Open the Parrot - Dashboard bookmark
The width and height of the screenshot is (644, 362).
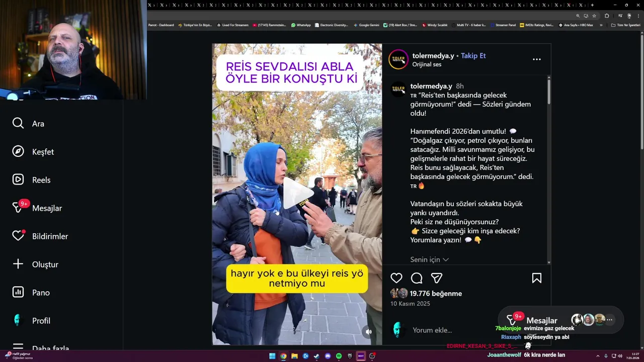pos(161,25)
